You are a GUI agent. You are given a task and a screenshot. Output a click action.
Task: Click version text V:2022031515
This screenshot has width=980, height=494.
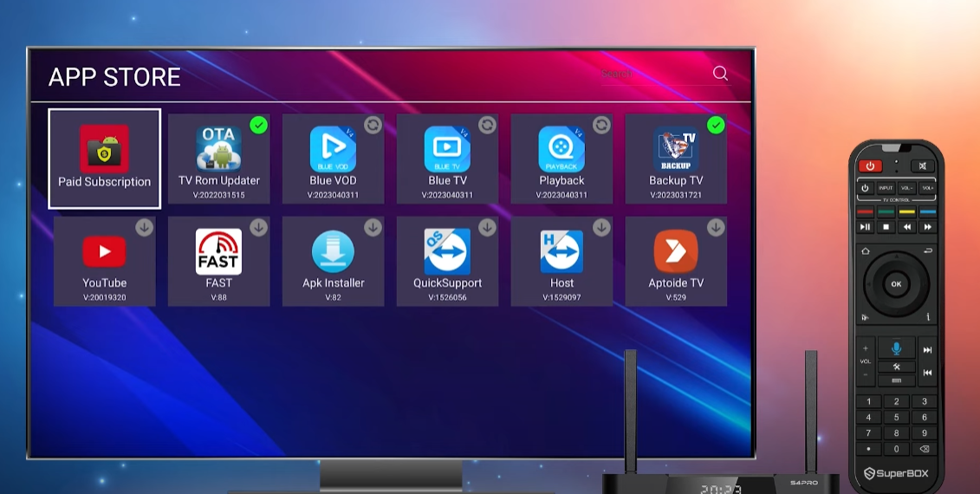click(x=218, y=195)
